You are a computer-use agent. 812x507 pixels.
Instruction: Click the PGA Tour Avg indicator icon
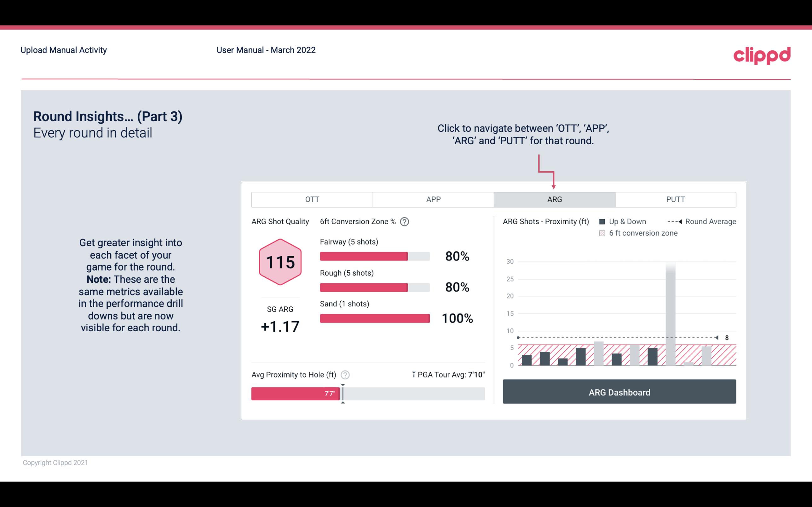click(x=412, y=374)
